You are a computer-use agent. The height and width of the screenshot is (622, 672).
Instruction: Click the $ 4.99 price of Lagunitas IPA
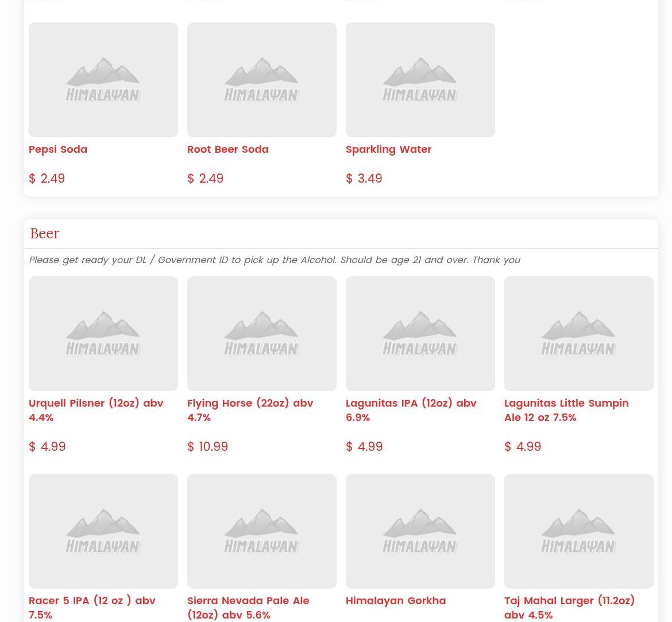coord(364,447)
